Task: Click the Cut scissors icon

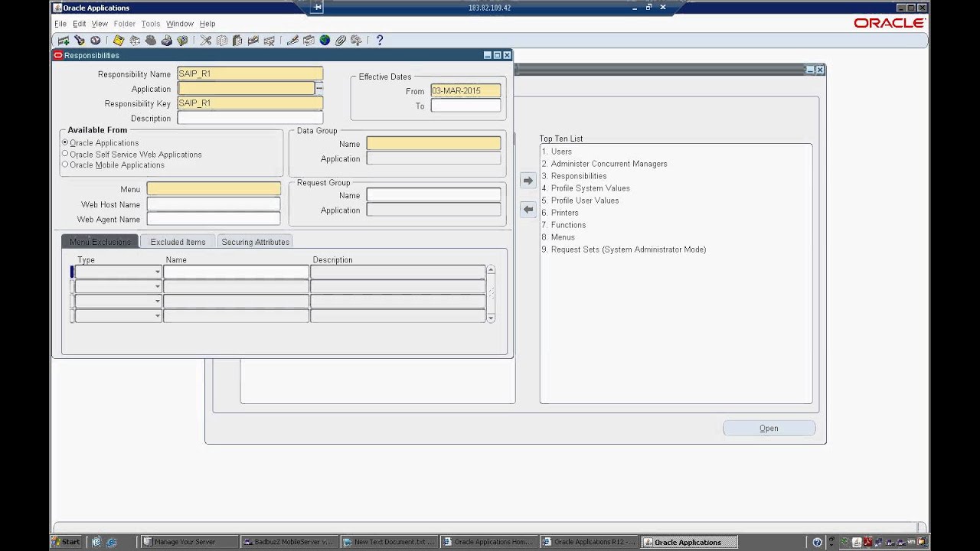Action: (x=206, y=41)
